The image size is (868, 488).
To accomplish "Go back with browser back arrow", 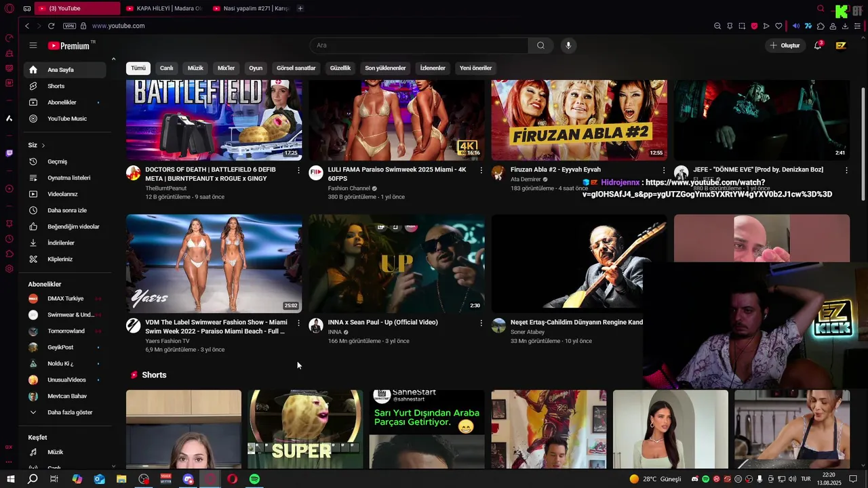I will tap(27, 26).
